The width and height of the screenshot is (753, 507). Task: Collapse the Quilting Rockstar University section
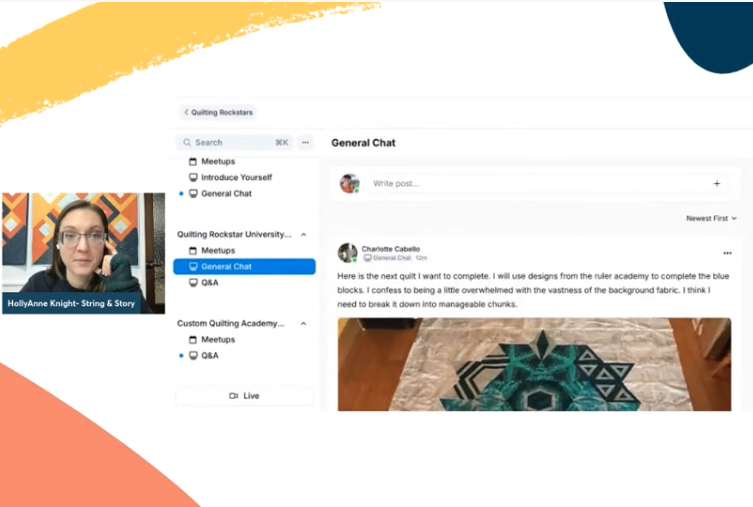[x=304, y=235]
